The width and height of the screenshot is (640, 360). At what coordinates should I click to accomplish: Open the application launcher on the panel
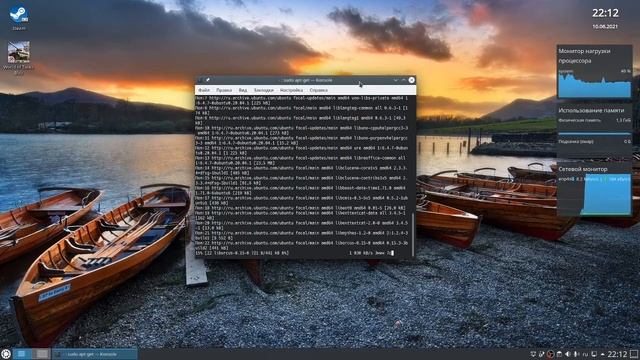(6, 354)
